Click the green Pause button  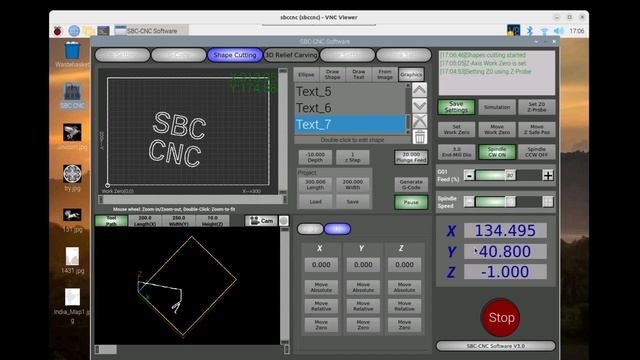pyautogui.click(x=411, y=202)
